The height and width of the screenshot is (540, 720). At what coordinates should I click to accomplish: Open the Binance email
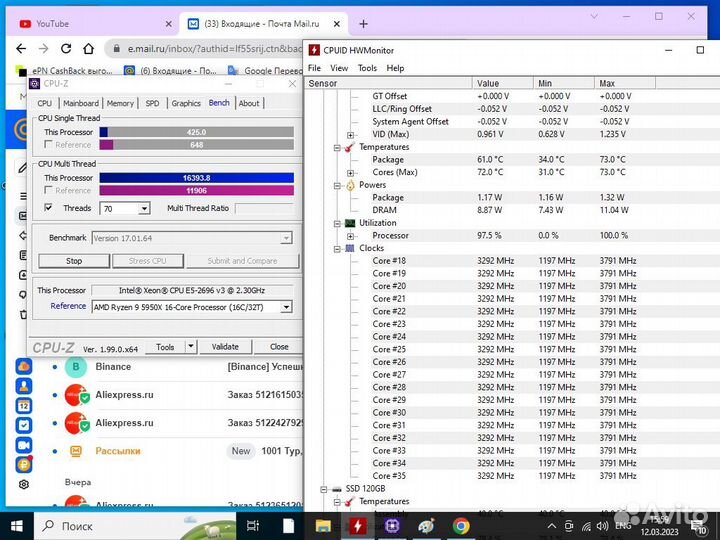177,367
